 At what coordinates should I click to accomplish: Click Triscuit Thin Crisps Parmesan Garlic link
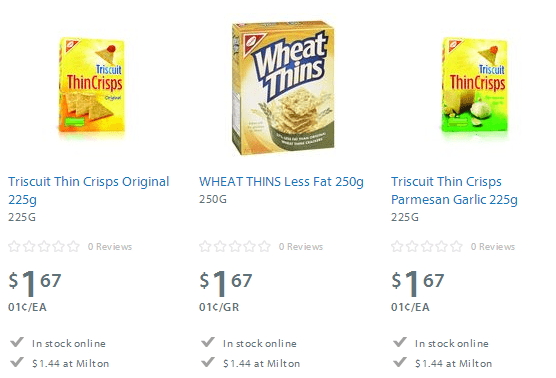[454, 190]
